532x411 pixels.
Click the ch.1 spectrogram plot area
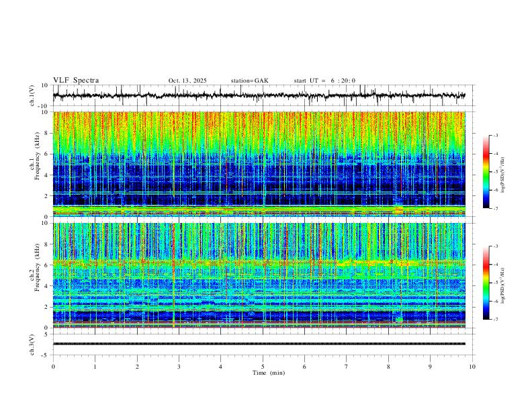259,164
